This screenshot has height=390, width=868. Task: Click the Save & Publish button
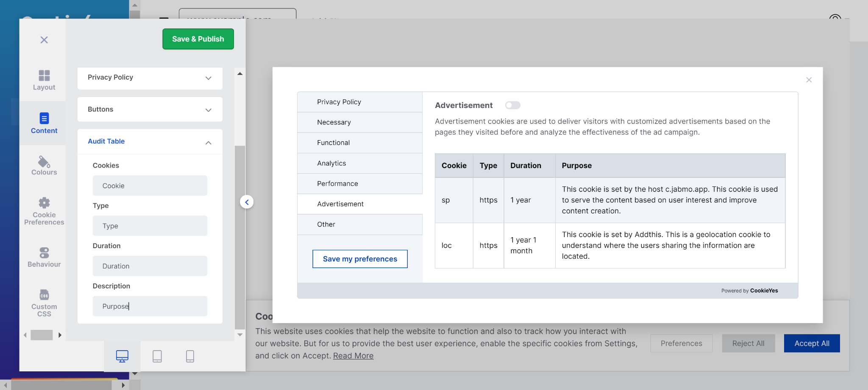click(x=198, y=39)
